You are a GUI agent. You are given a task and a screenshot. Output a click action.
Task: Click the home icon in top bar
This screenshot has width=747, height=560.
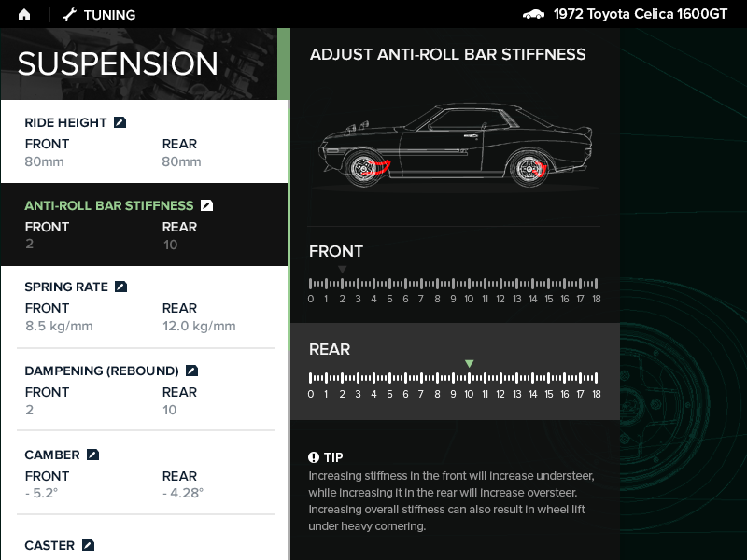(24, 14)
